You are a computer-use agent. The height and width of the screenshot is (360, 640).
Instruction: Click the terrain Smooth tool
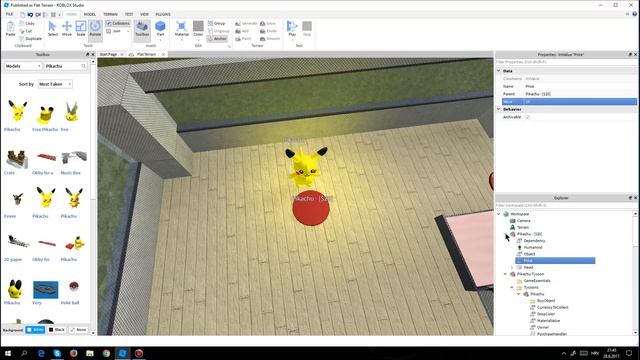[x=270, y=39]
